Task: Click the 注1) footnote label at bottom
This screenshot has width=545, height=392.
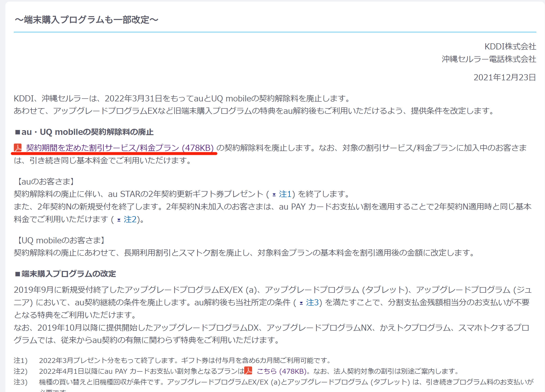Action: tap(21, 360)
